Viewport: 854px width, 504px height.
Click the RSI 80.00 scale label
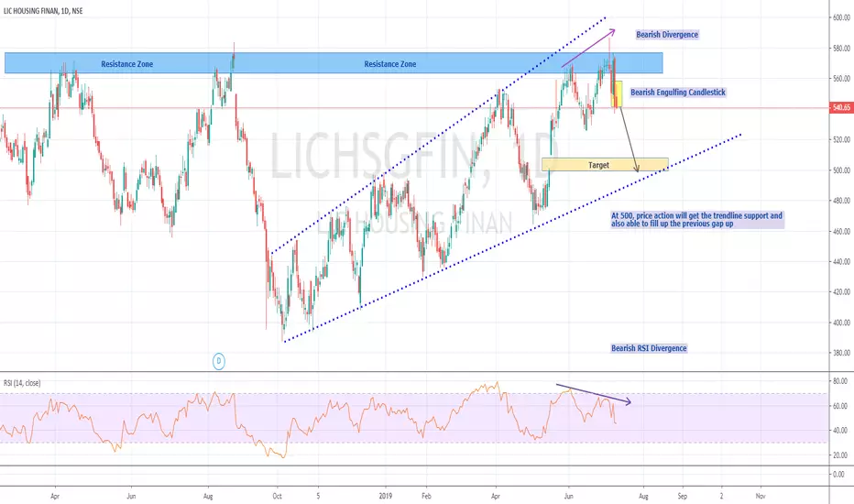(x=840, y=381)
